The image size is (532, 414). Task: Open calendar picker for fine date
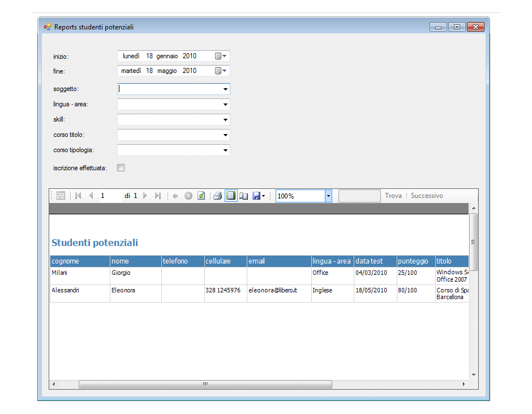click(221, 71)
